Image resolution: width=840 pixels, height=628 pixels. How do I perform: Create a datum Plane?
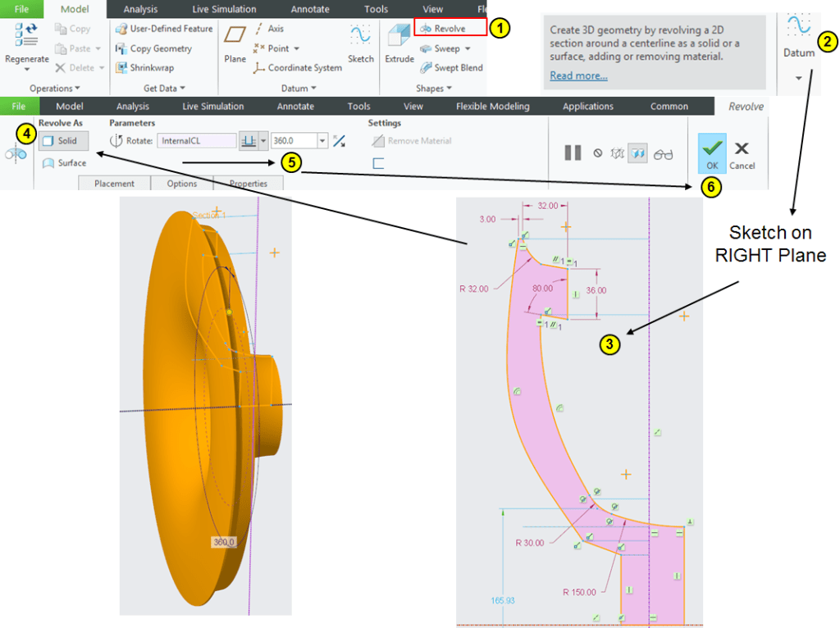(x=235, y=43)
